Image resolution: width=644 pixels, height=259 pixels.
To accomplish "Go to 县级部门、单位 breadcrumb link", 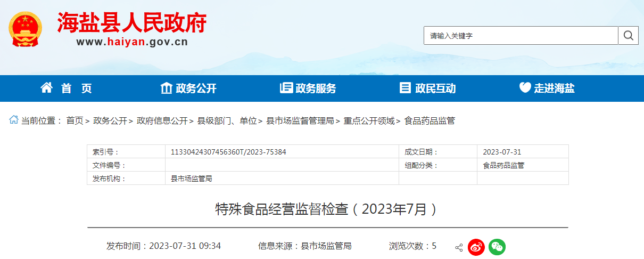I will click(227, 121).
